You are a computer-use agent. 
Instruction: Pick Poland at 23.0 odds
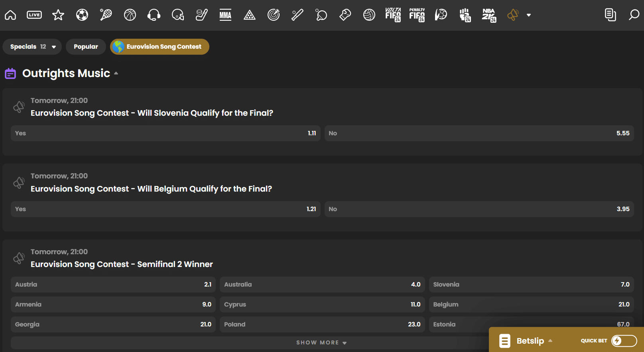coord(322,324)
